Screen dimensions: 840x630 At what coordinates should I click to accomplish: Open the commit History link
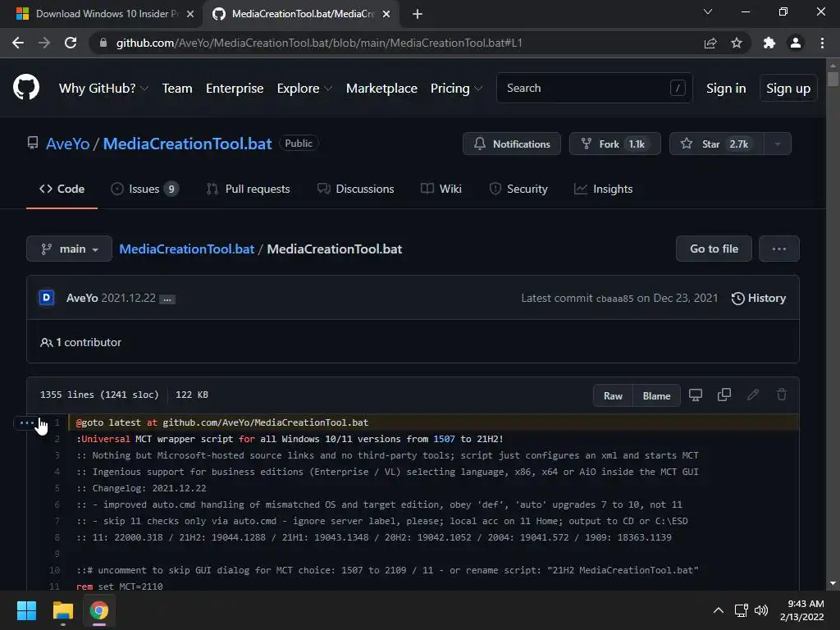(759, 298)
